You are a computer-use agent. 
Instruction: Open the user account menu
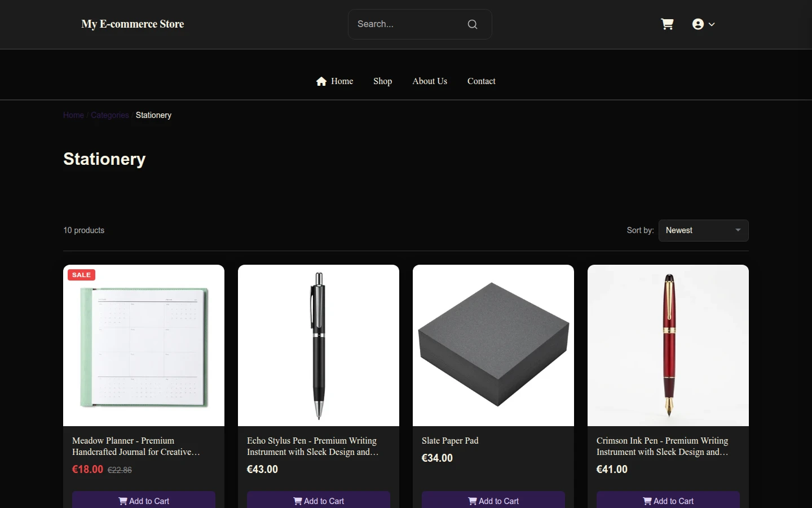pyautogui.click(x=704, y=24)
